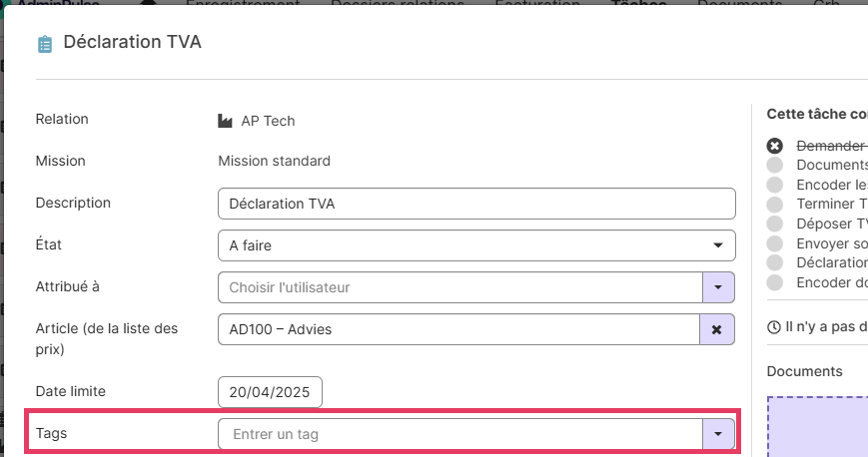Expand the Tags dropdown arrow
Viewport: 868px width, 457px height.
717,434
